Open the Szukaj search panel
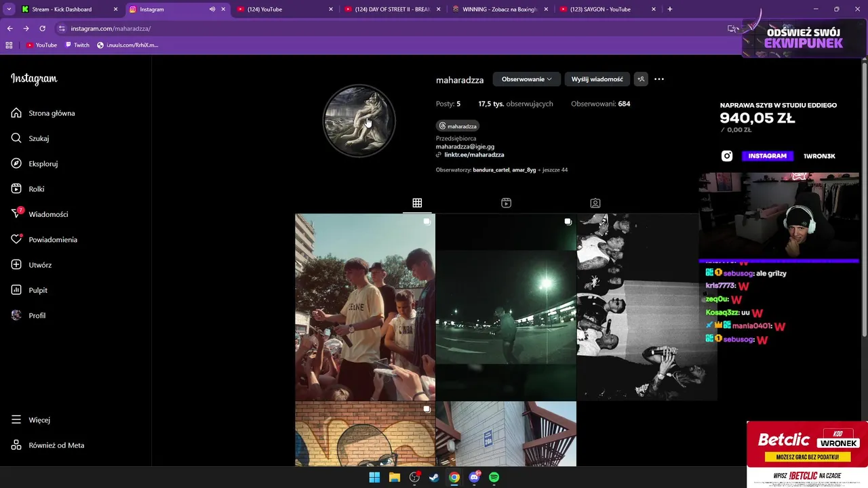The width and height of the screenshot is (868, 488). [x=31, y=138]
